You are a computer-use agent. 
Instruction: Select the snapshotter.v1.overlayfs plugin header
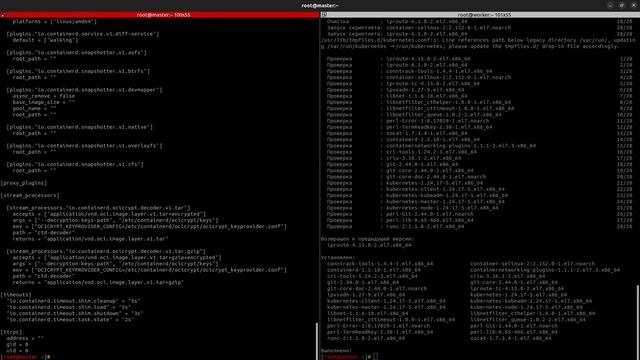click(84, 146)
